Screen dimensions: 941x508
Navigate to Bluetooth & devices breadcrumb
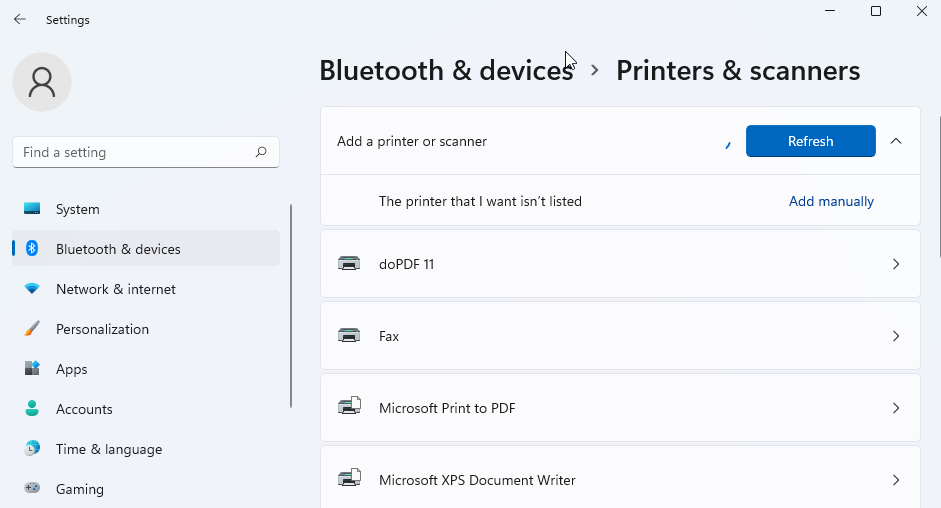click(x=446, y=70)
